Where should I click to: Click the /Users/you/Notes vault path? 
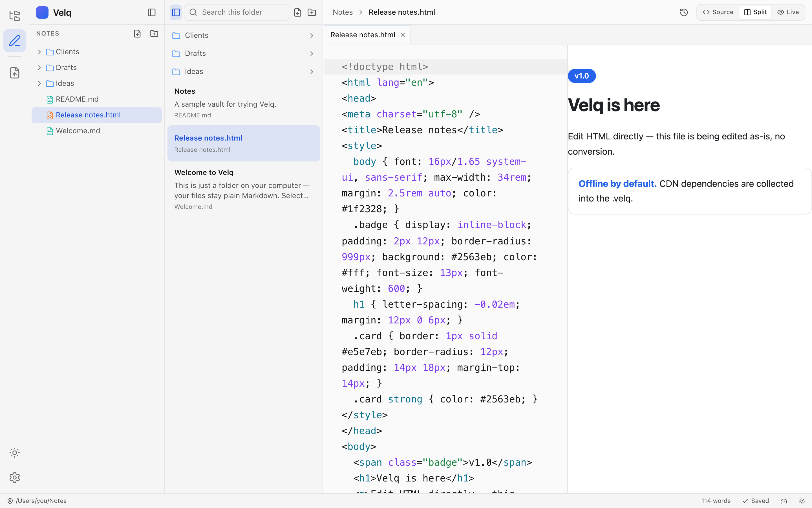41,501
